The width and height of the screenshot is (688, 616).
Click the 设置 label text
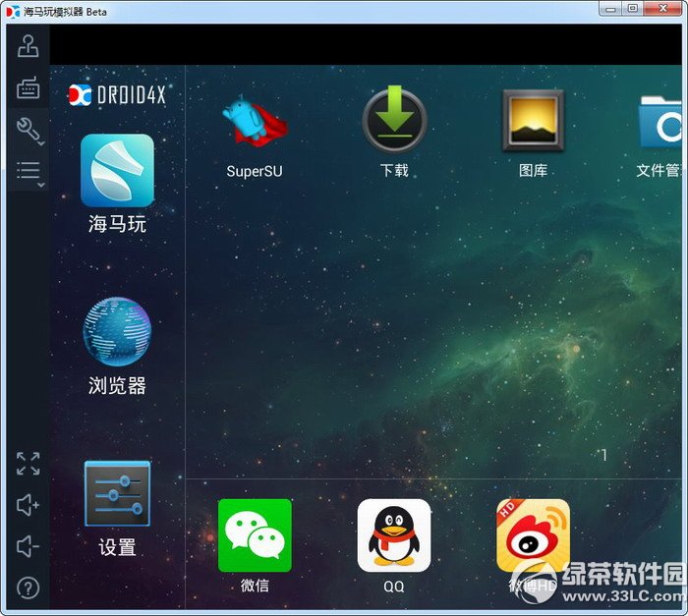(117, 547)
